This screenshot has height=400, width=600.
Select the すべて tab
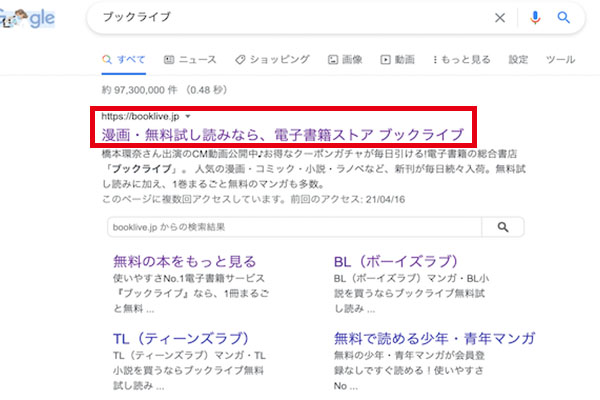pos(124,60)
